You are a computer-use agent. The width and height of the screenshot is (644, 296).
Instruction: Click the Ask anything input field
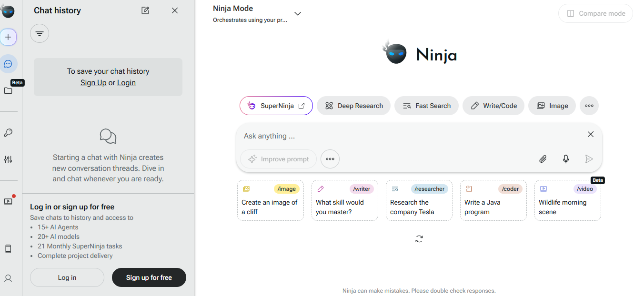coord(410,136)
